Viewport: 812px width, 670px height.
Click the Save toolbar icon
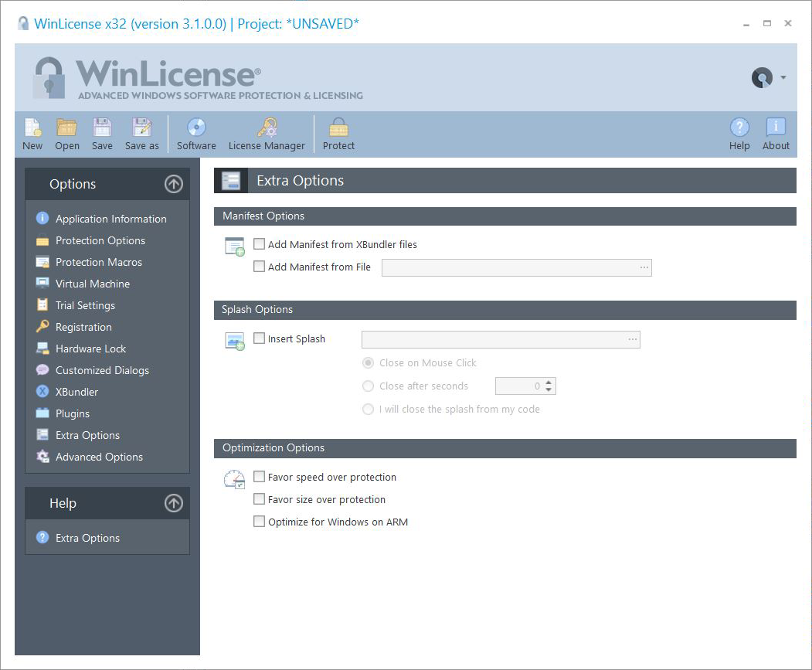click(102, 128)
